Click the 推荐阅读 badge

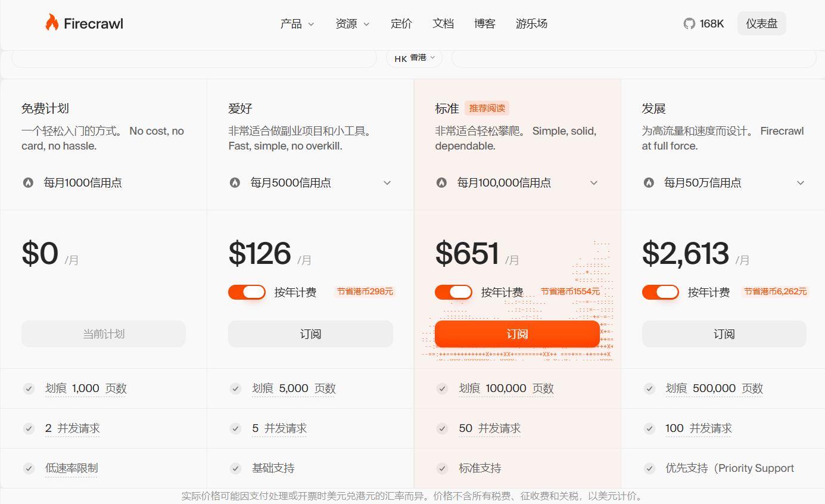pos(487,108)
